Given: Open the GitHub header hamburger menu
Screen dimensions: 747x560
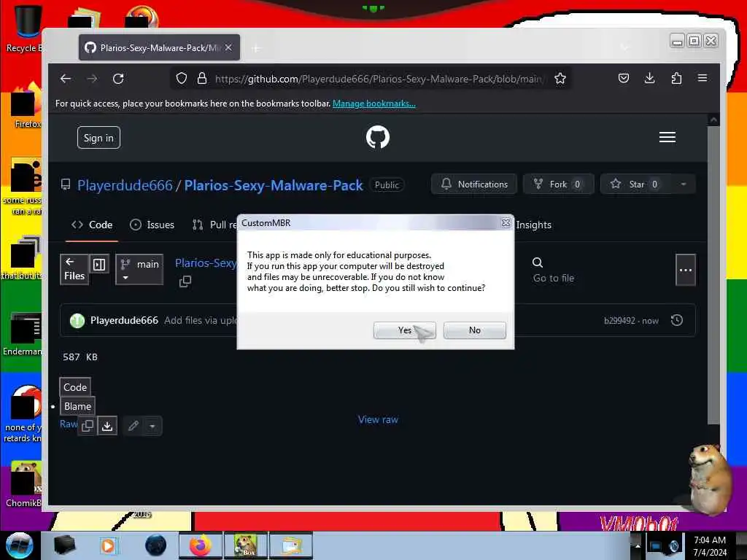Looking at the screenshot, I should click(667, 137).
